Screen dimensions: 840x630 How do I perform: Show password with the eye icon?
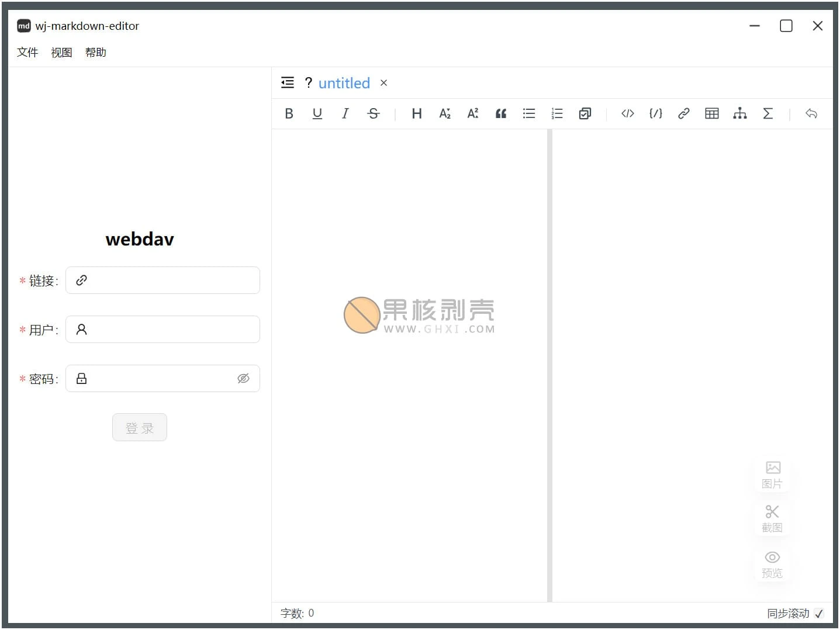click(243, 379)
